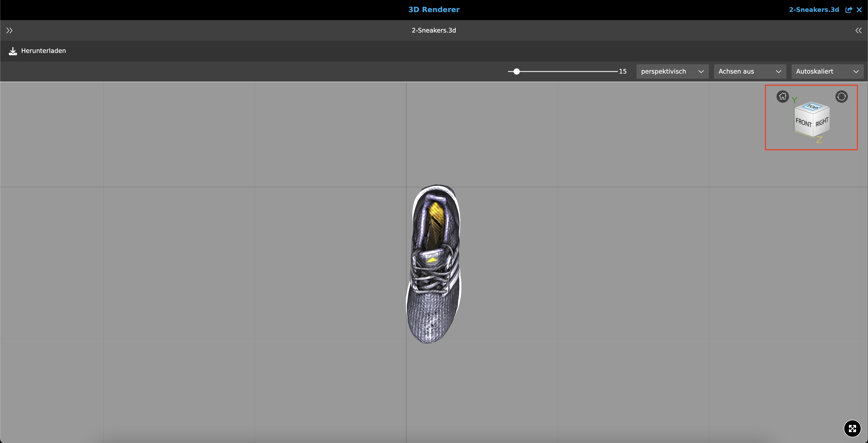Screen dimensions: 868x443
Task: Click the auto-rotate circular arrows icon
Action: click(841, 97)
